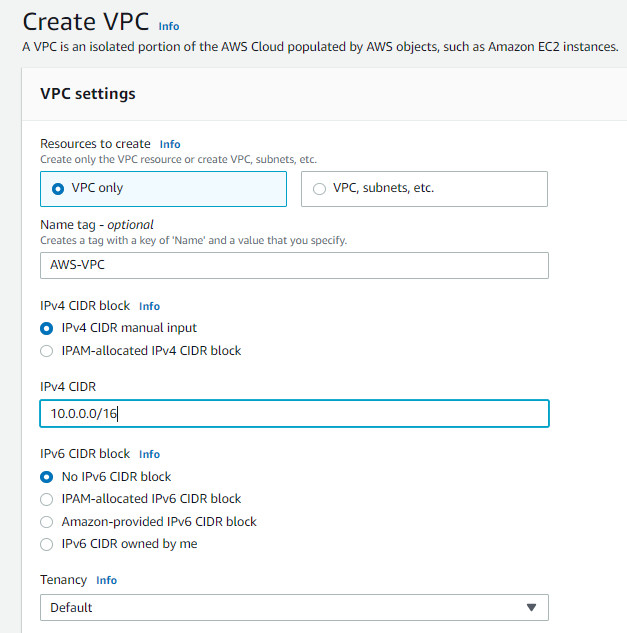Click the VPC, subnets, etc. tile
The height and width of the screenshot is (633, 627).
(424, 189)
